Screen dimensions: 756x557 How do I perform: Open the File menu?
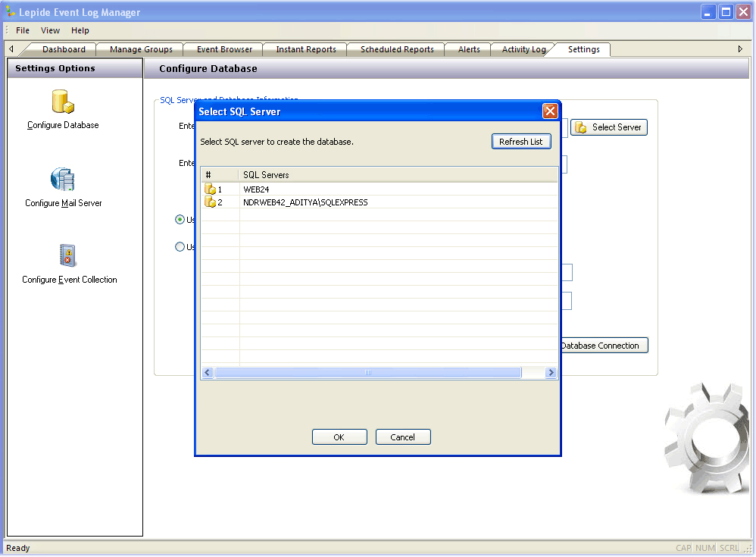[23, 30]
